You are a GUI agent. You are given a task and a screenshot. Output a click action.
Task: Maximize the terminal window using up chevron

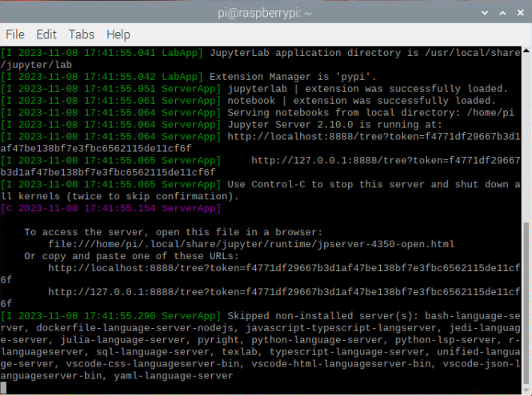[x=502, y=13]
